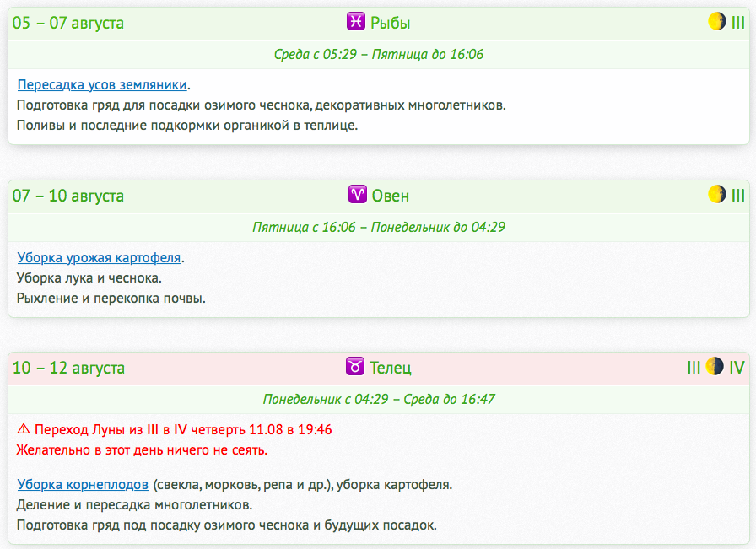Click the Taurus zodiac symbol icon
Viewport: 756px width, 549px height.
click(x=356, y=368)
